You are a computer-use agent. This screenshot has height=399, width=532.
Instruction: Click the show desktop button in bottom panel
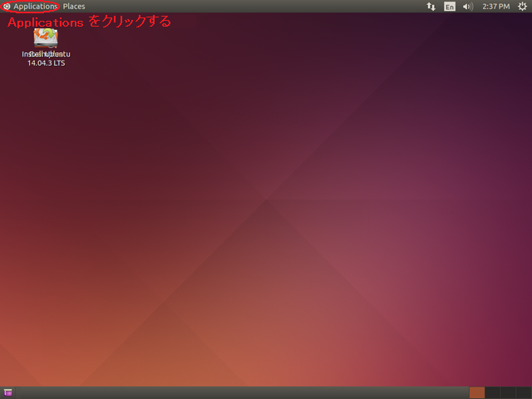pos(7,392)
